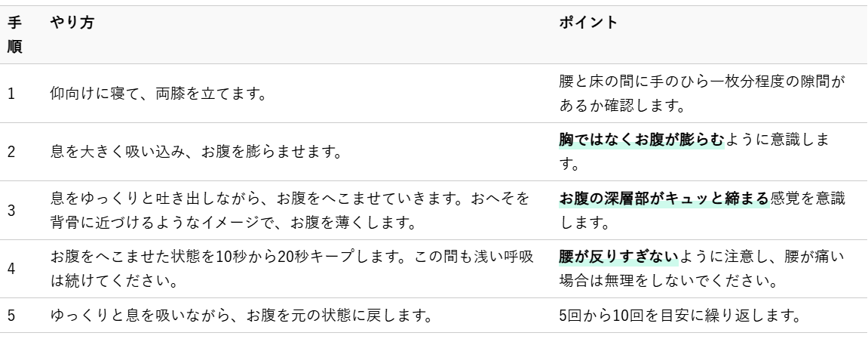868x342 pixels.
Task: Select step number 5 cell
Action: pyautogui.click(x=11, y=316)
